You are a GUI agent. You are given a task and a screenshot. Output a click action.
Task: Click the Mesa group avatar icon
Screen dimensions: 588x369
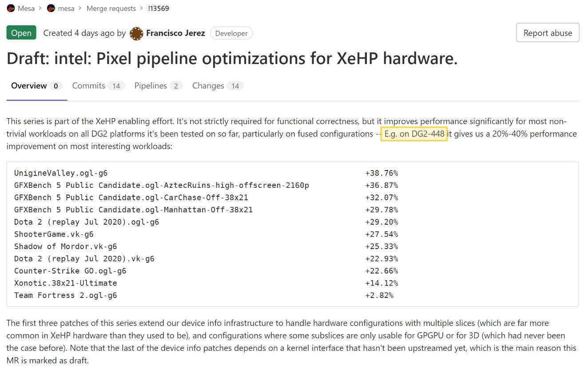(11, 8)
